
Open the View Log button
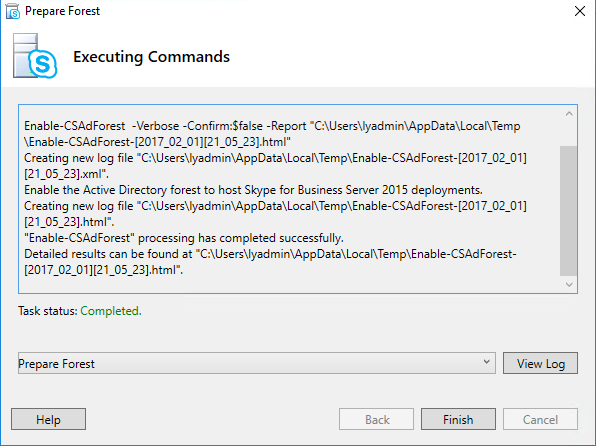tap(540, 363)
